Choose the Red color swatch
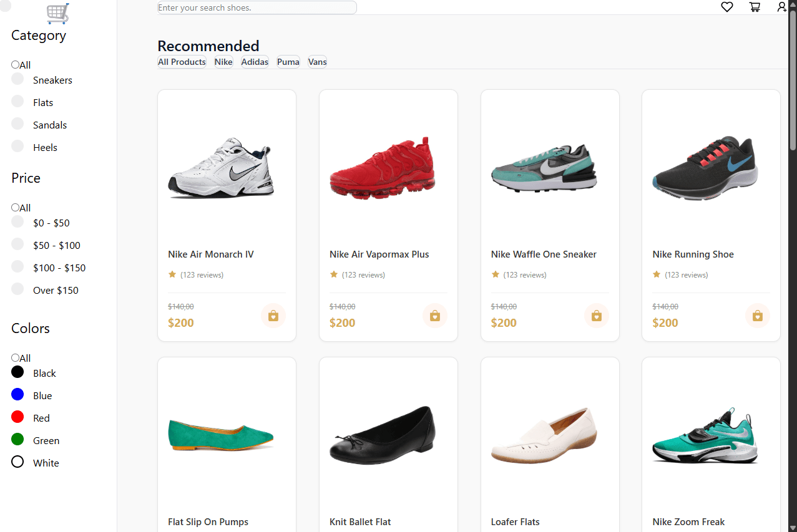Image resolution: width=797 pixels, height=532 pixels. 17,417
